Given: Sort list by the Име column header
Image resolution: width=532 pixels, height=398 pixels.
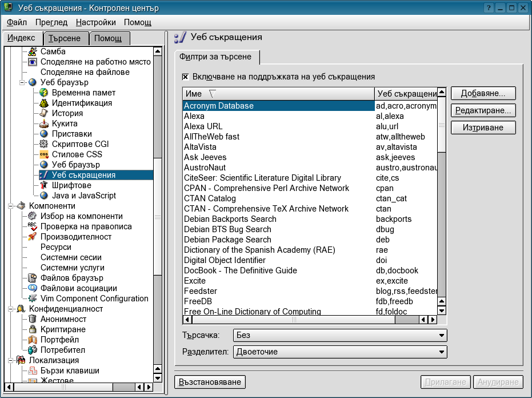Looking at the screenshot, I should pos(278,93).
